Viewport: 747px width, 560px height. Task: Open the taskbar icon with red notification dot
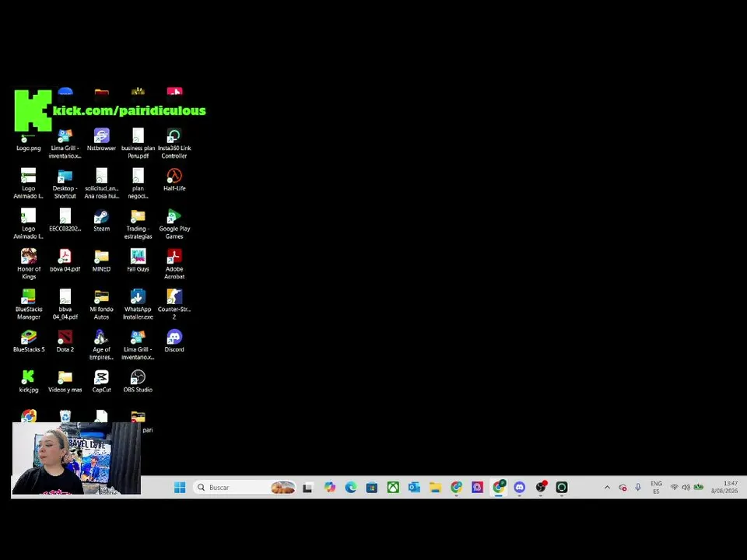pos(541,487)
